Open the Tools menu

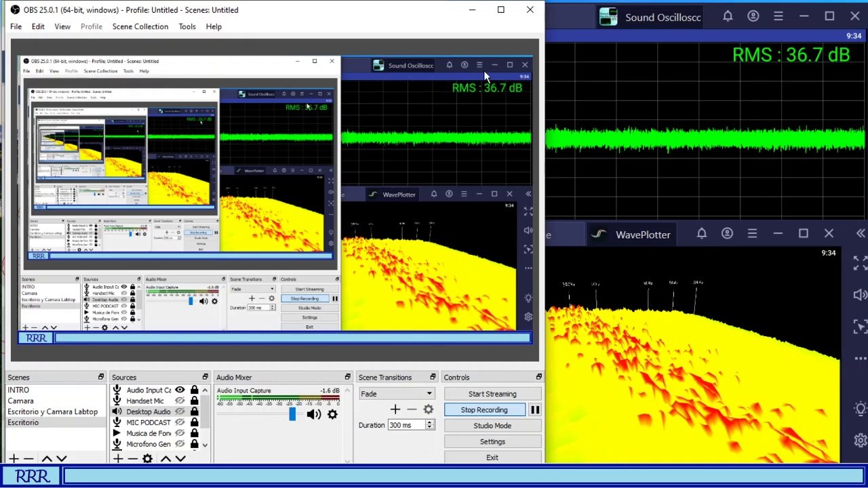(x=186, y=26)
